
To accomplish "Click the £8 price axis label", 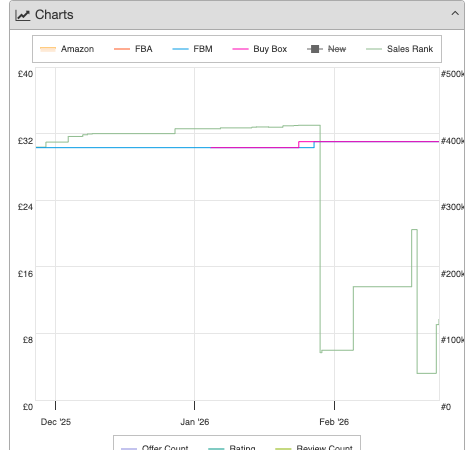I will (x=28, y=340).
